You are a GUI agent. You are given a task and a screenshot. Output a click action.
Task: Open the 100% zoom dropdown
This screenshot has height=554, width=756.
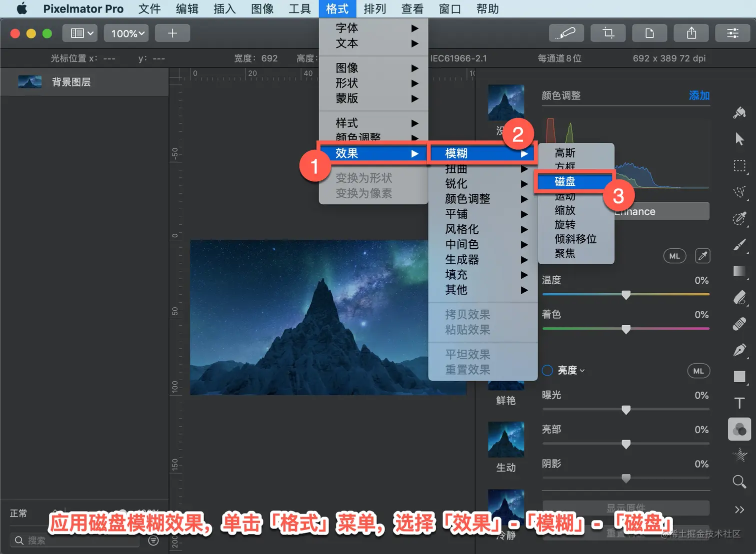click(127, 33)
